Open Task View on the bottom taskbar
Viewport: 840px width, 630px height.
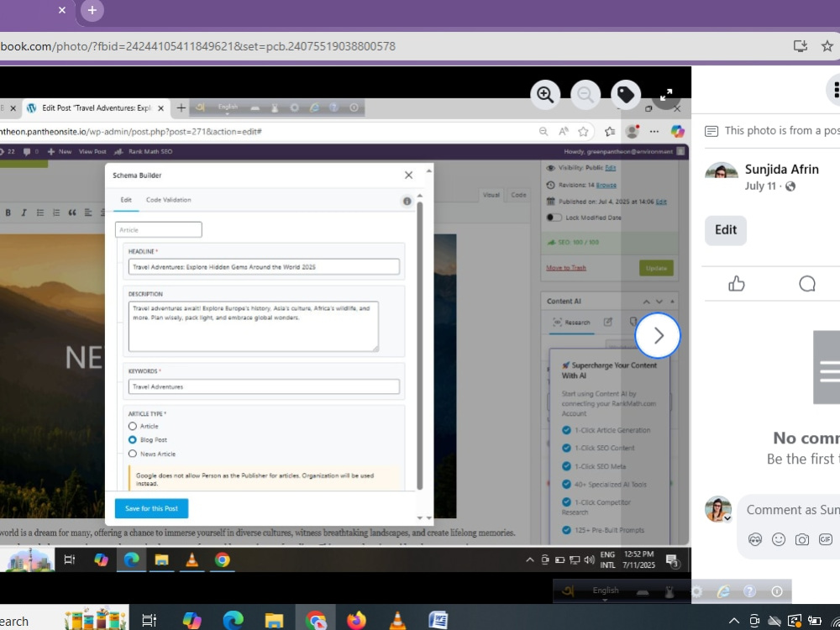149,621
